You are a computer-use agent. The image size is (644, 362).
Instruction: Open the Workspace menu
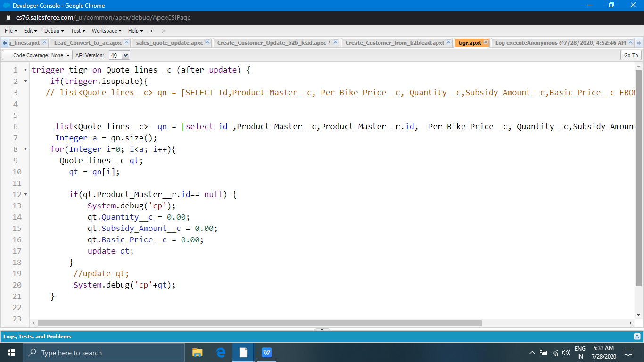click(x=107, y=31)
